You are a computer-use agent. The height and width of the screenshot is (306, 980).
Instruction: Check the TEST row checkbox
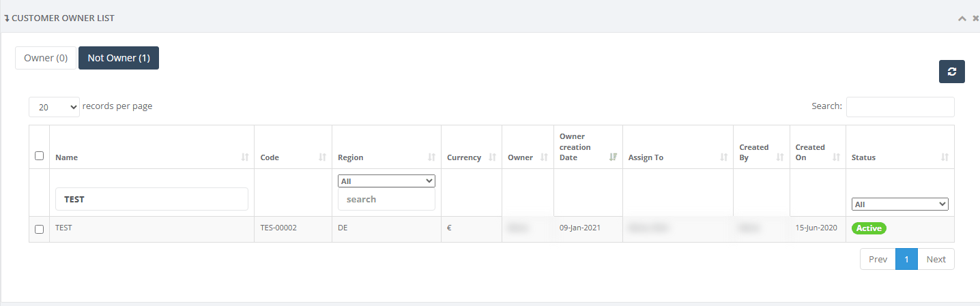tap(39, 229)
